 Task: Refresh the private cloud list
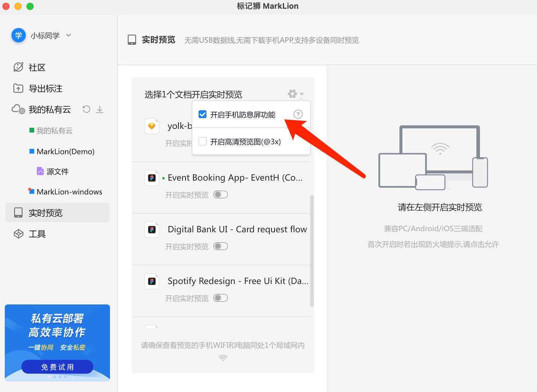click(86, 109)
